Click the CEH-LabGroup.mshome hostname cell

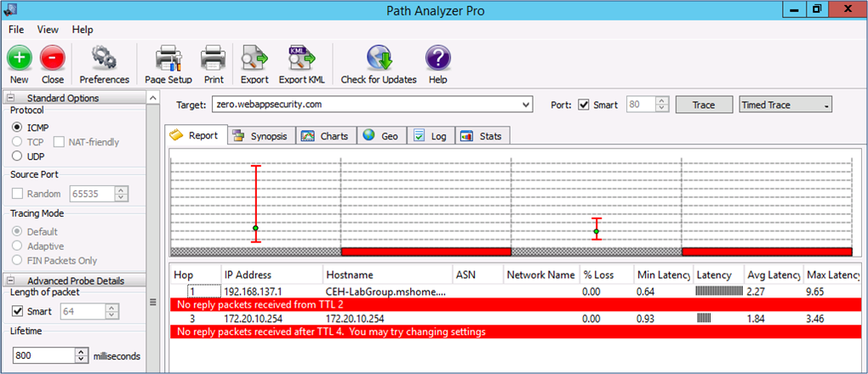(387, 291)
